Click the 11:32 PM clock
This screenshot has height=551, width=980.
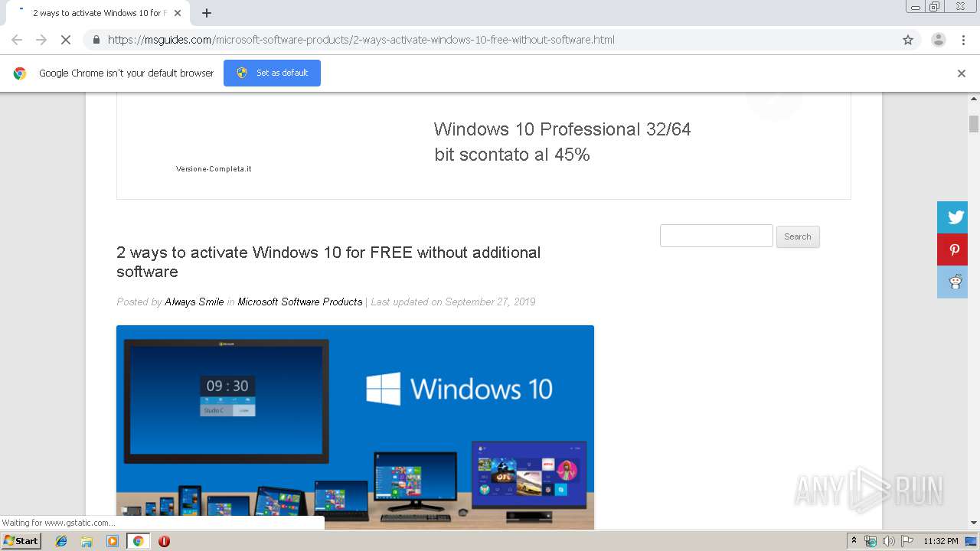pos(941,541)
